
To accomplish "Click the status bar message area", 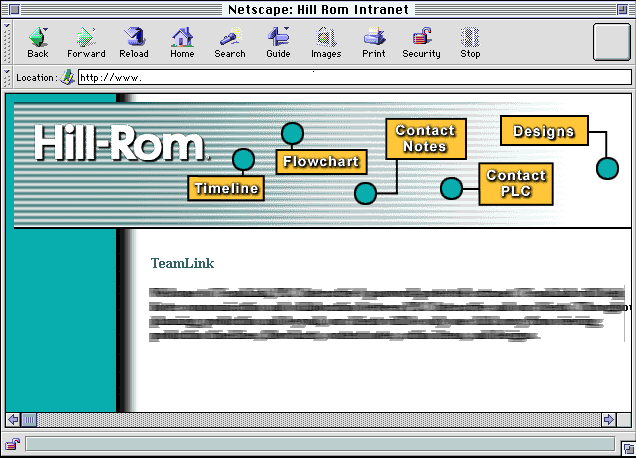I will 320,444.
